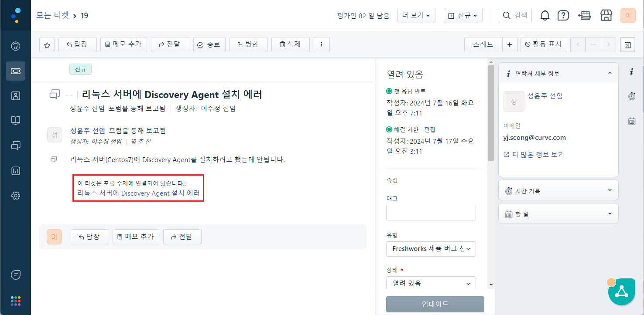Click 모든 티켓 breadcrumb link

click(52, 16)
